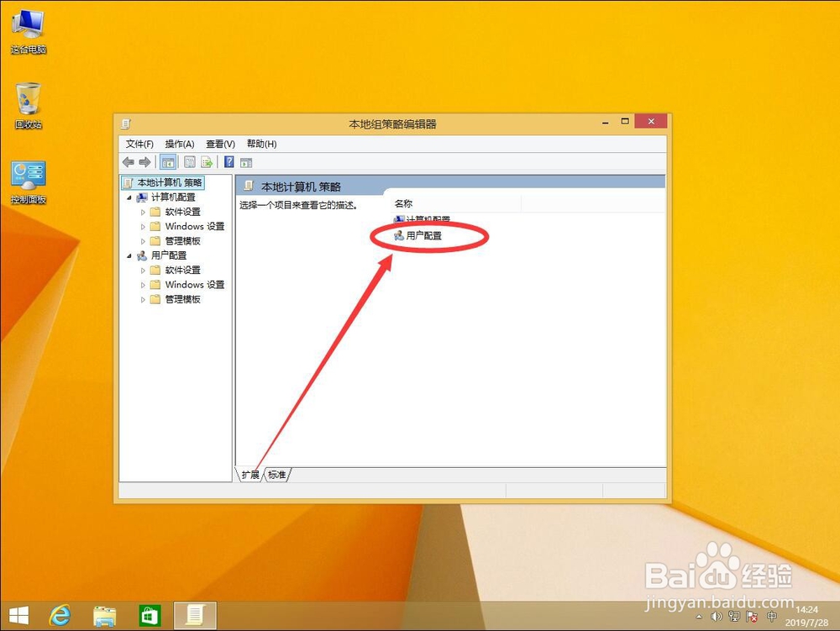Click the group policy editor taskbar button

(195, 616)
